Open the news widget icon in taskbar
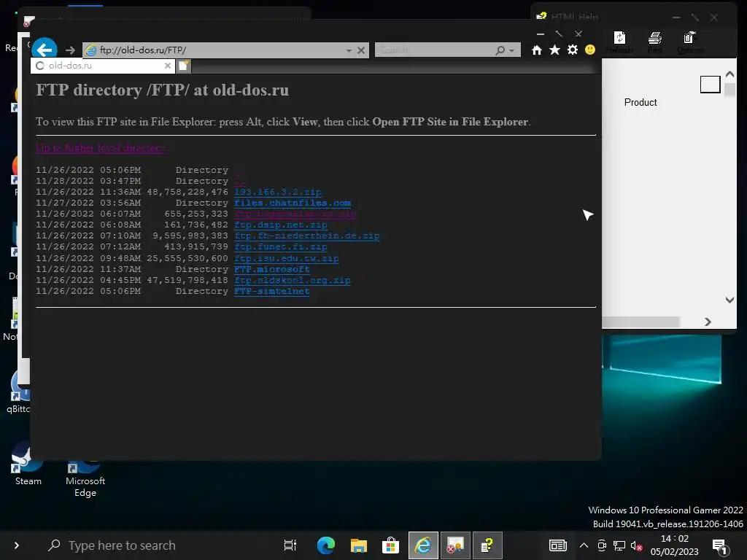The height and width of the screenshot is (560, 747). click(557, 545)
